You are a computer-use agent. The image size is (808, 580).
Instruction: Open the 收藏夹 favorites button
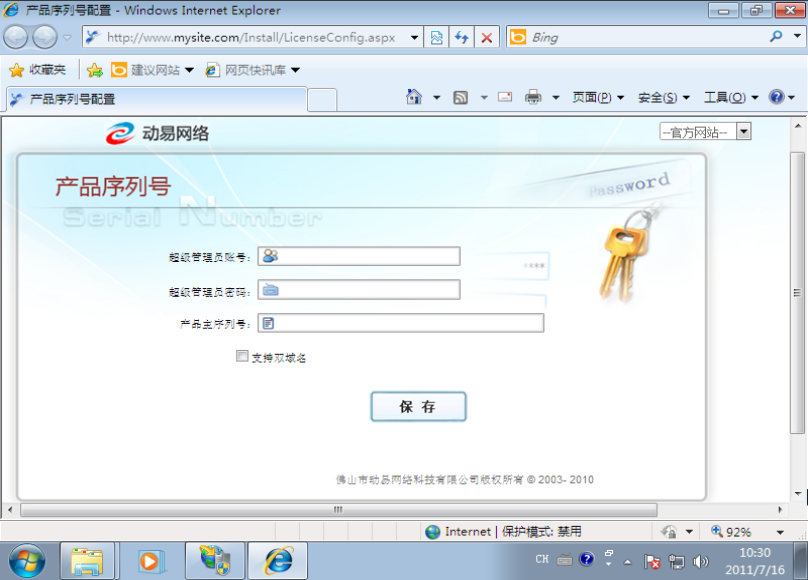pos(38,70)
